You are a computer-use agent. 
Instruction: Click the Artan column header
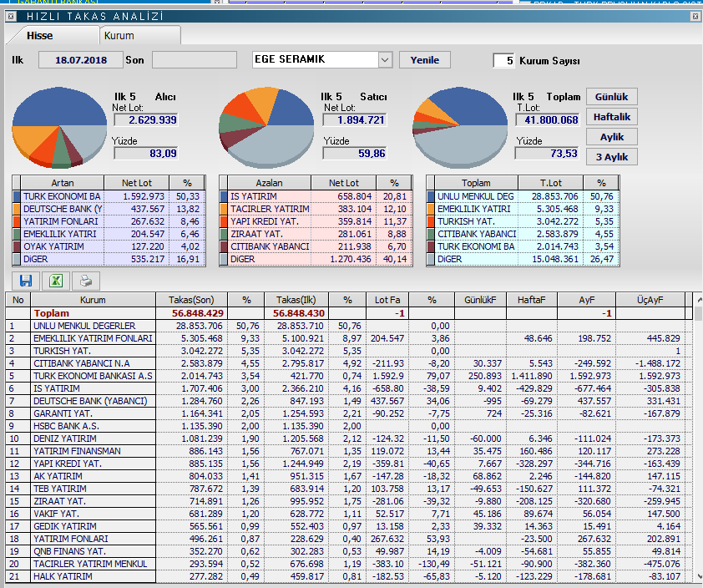click(x=63, y=183)
